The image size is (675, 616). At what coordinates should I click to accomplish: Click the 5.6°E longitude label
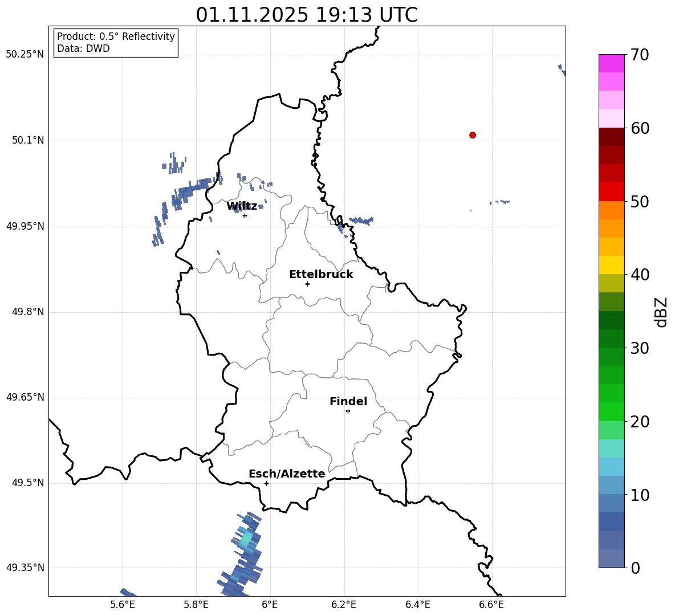[123, 605]
